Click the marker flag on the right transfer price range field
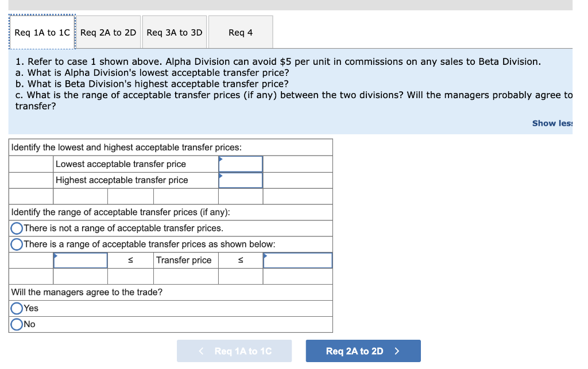Image resolution: width=588 pixels, height=369 pixels. click(x=265, y=255)
